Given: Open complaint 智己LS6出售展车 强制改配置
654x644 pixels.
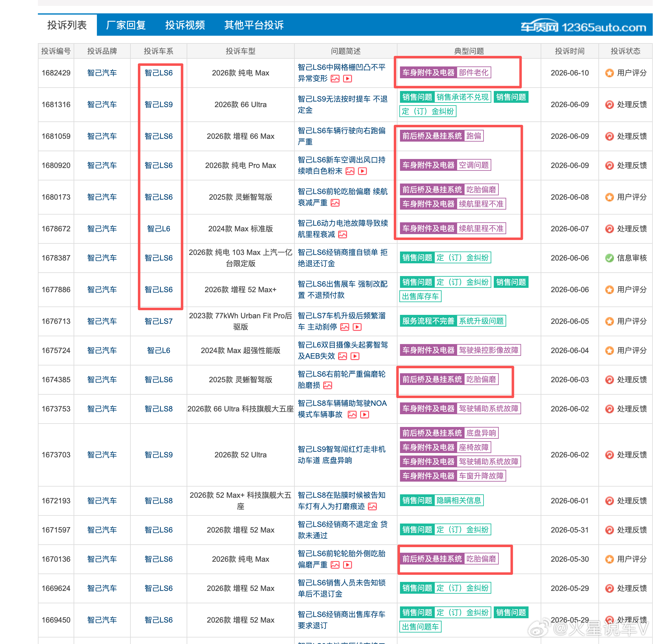Looking at the screenshot, I should [x=343, y=290].
